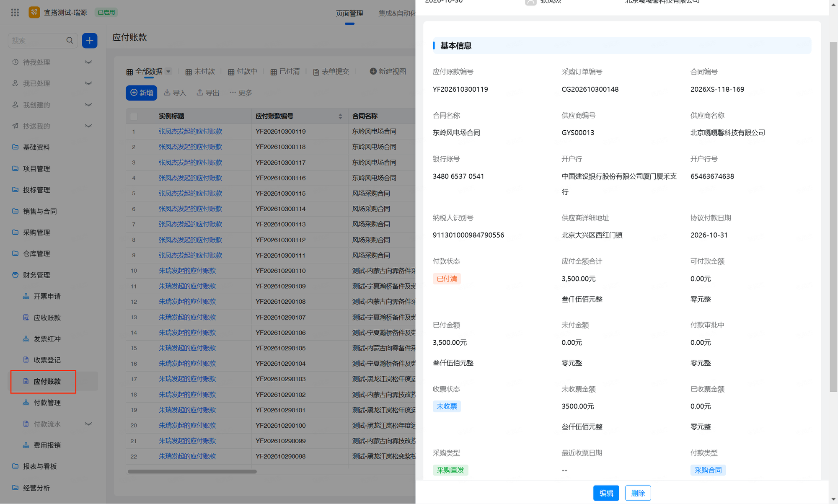Click the orange 宜搭 app logo icon
Viewport: 838px width, 504px height.
pyautogui.click(x=34, y=12)
